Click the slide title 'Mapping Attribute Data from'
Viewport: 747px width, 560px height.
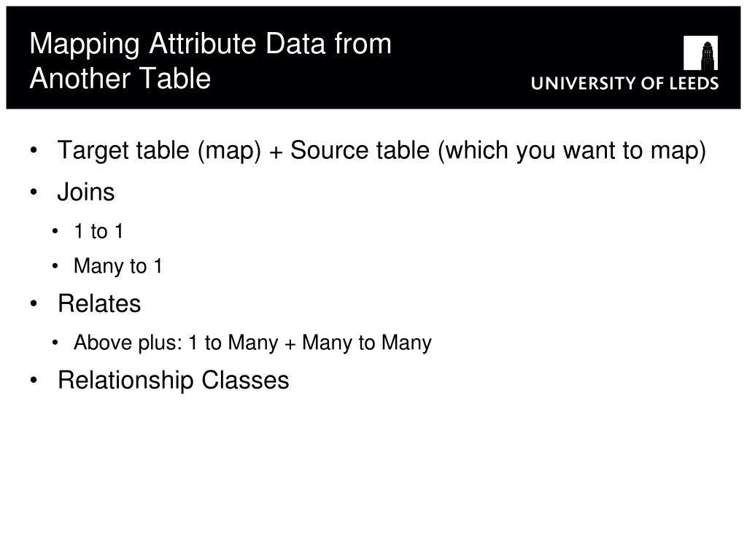(211, 44)
